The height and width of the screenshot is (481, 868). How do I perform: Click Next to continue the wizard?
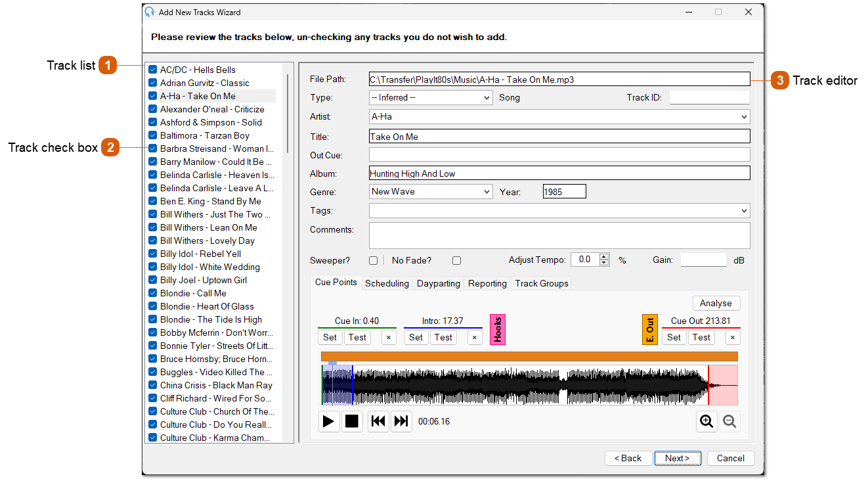click(x=677, y=458)
